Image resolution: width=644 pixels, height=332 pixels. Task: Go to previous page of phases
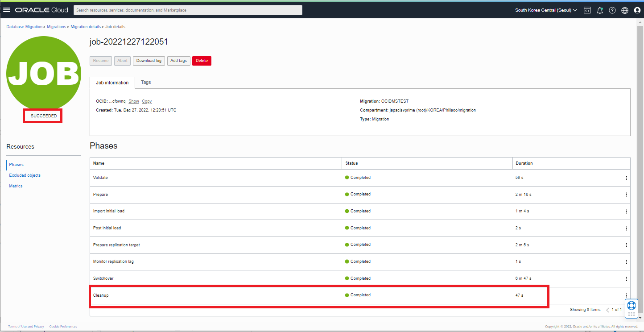[607, 310]
